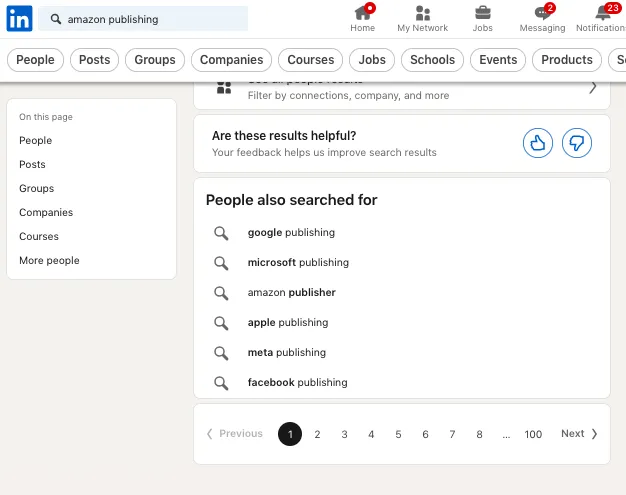This screenshot has width=626, height=495.
Task: Click the Home notification red badge
Action: pyautogui.click(x=370, y=8)
